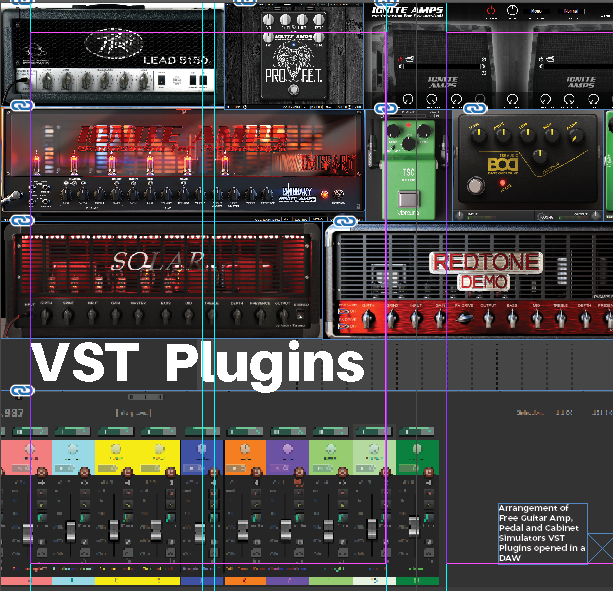Adjust the fader on the purple mixer channel
613x591 pixels.
[286, 530]
